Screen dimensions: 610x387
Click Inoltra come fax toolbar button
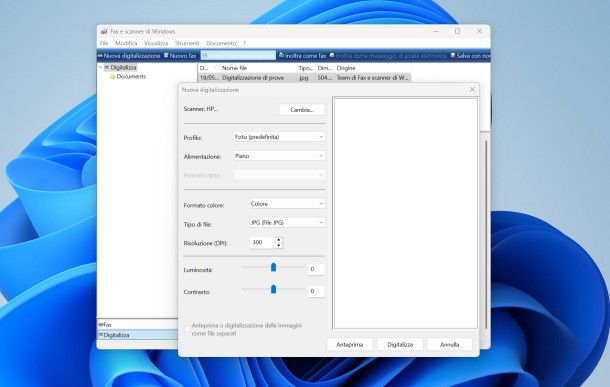tap(303, 56)
